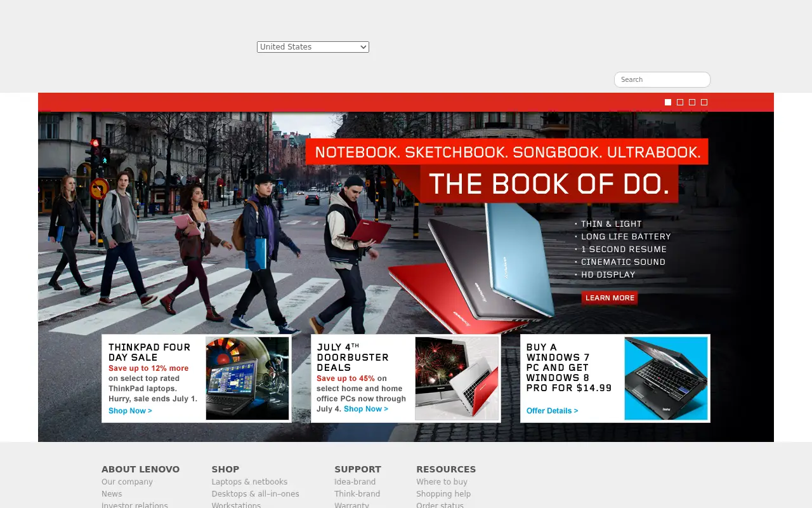Open the Idea-brand support link
The image size is (812, 508).
[355, 482]
